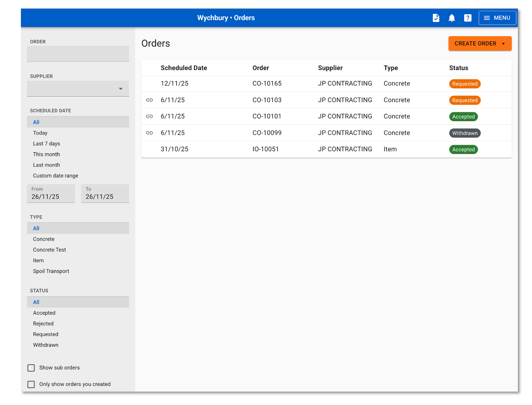Open the document checklist icon in header

436,18
